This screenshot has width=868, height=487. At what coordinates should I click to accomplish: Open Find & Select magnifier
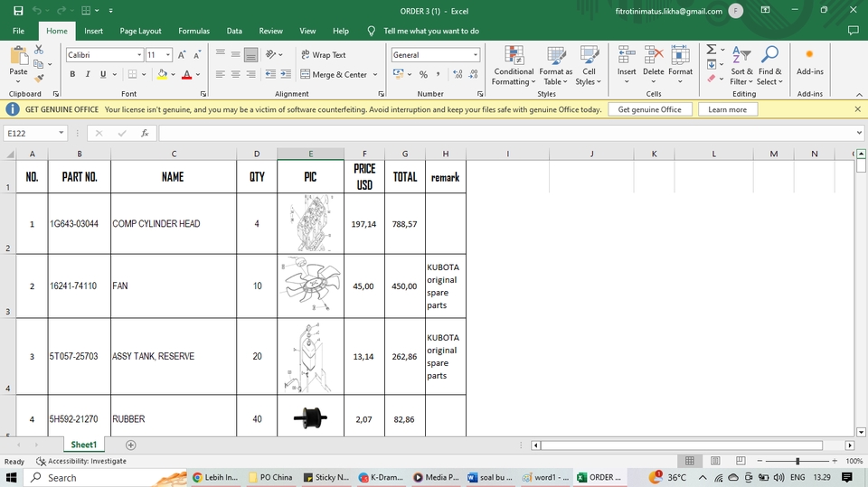770,66
